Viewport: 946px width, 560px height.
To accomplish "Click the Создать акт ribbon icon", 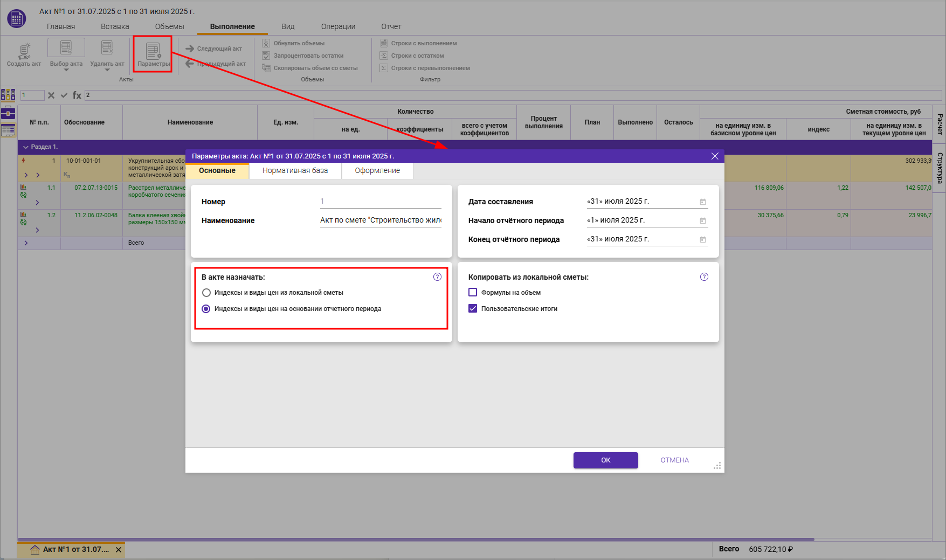I will point(24,51).
